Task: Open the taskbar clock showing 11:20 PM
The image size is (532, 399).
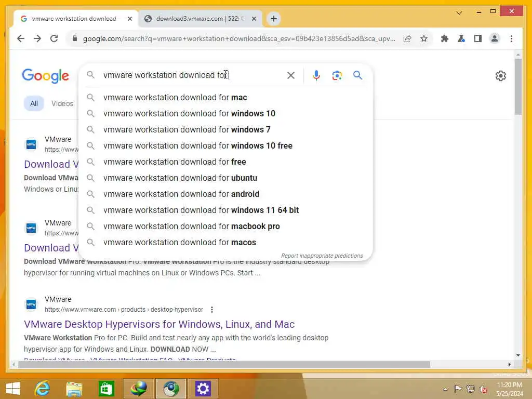Action: click(x=509, y=389)
